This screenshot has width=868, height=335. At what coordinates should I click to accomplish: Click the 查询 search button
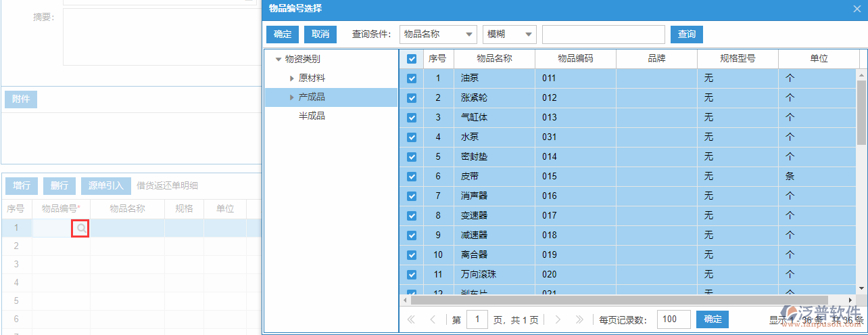coord(687,35)
